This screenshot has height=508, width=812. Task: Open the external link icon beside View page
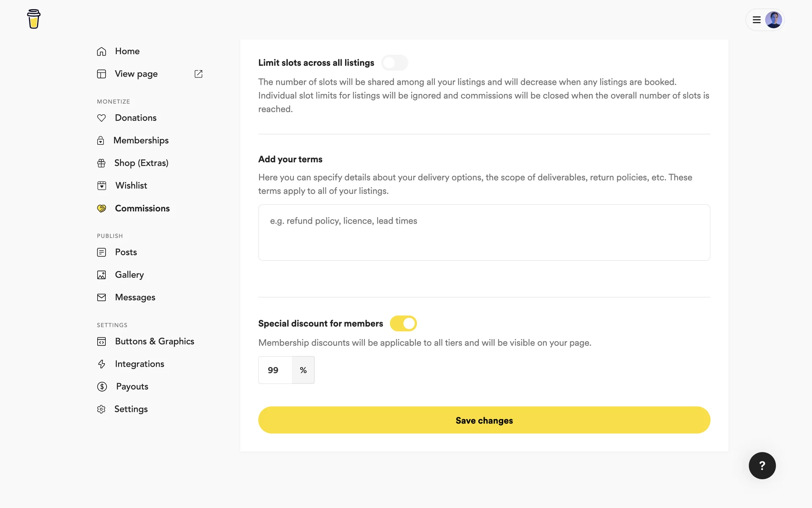tap(198, 74)
